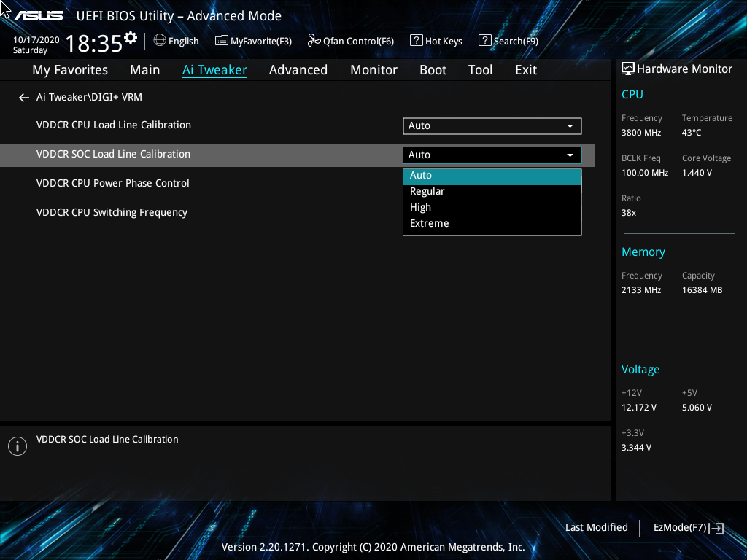The image size is (747, 560).
Task: Open Qfan Control(F6)
Action: (x=351, y=41)
